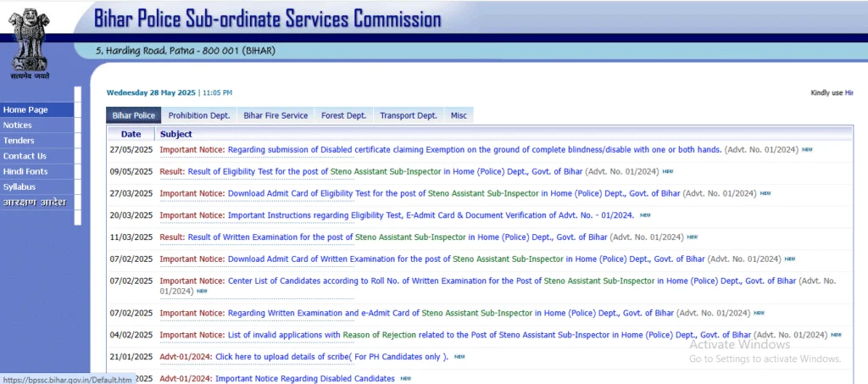Open Syllabus in the sidebar
The height and width of the screenshot is (384, 868).
pyautogui.click(x=36, y=187)
